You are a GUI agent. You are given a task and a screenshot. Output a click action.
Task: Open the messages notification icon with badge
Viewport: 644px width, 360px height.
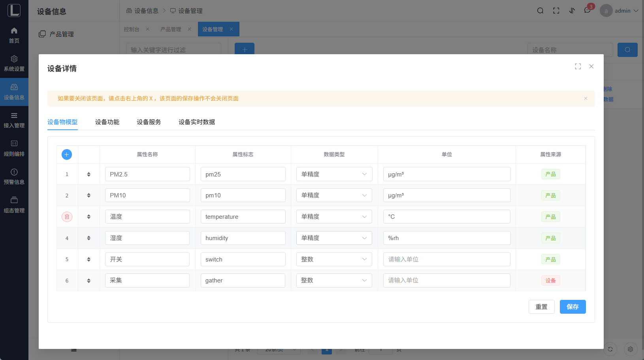pos(588,11)
